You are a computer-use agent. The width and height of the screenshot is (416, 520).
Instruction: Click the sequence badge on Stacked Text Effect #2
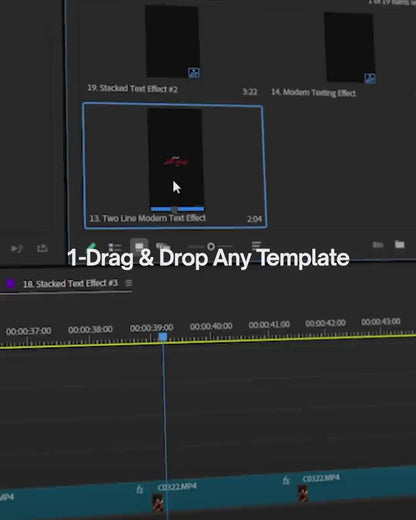coord(194,72)
